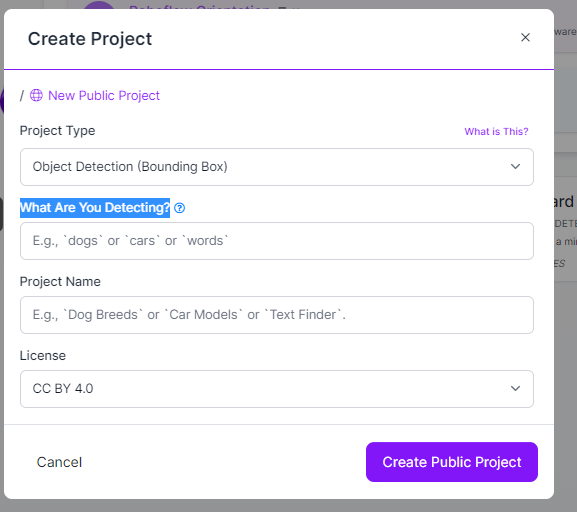The width and height of the screenshot is (577, 512).
Task: Click the highlighted What Are You Detecting label
Action: pyautogui.click(x=95, y=208)
